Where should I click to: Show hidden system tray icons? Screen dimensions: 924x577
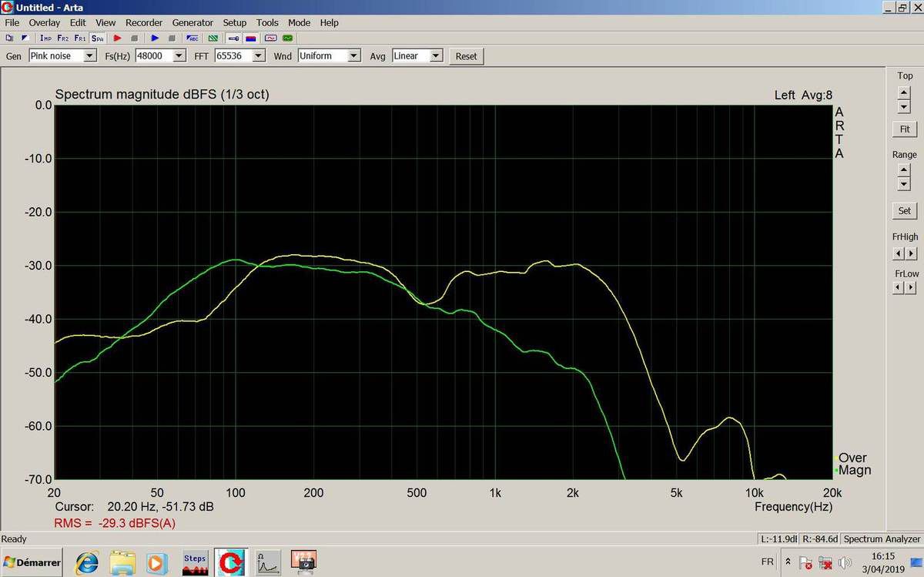click(788, 561)
